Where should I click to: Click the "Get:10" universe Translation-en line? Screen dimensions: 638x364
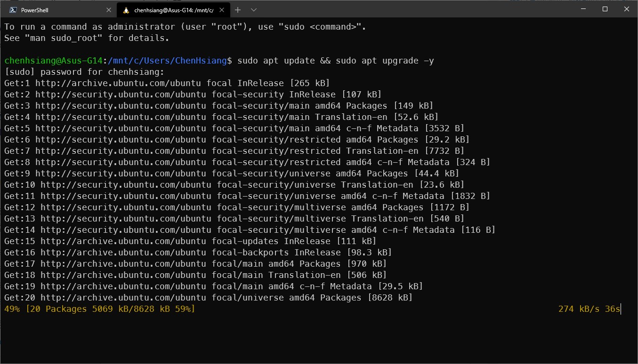click(x=234, y=185)
